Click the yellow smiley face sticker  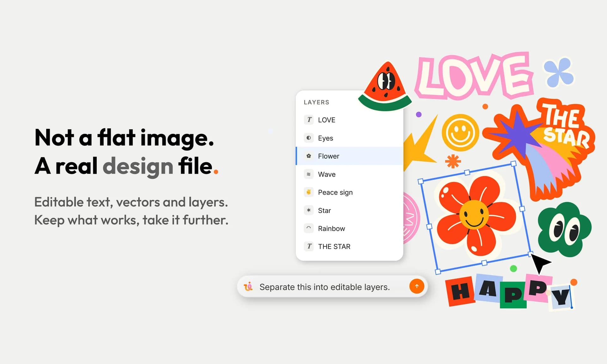pos(460,132)
